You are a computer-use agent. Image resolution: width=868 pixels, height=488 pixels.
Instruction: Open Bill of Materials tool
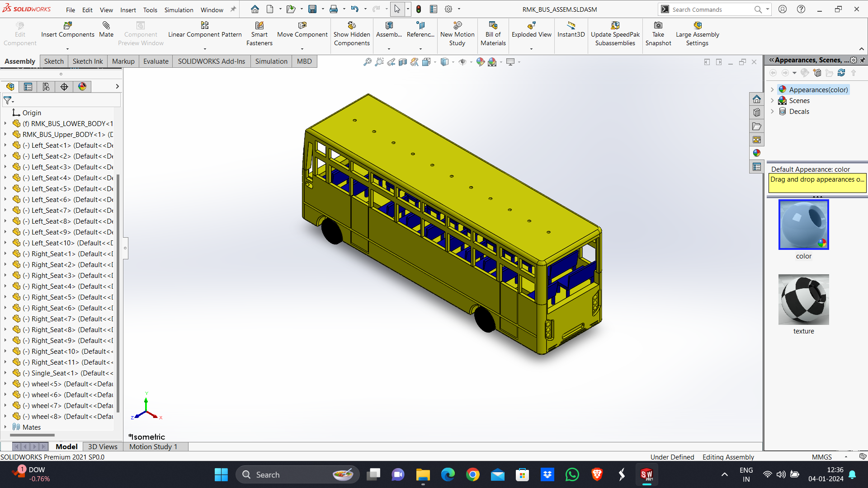[493, 26]
